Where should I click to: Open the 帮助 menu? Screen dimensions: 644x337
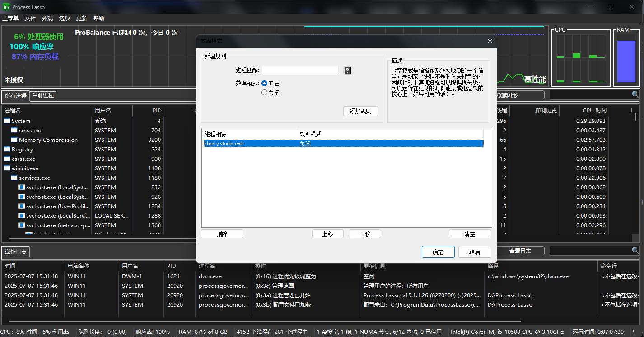[x=99, y=19]
